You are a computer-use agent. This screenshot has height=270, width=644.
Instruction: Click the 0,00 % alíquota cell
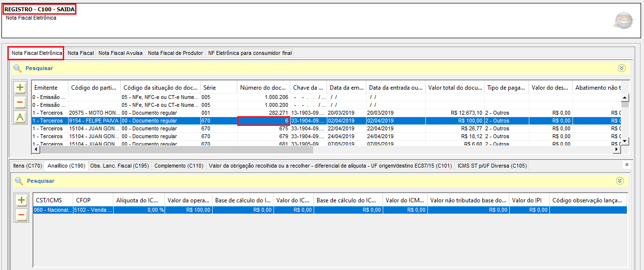[138, 210]
